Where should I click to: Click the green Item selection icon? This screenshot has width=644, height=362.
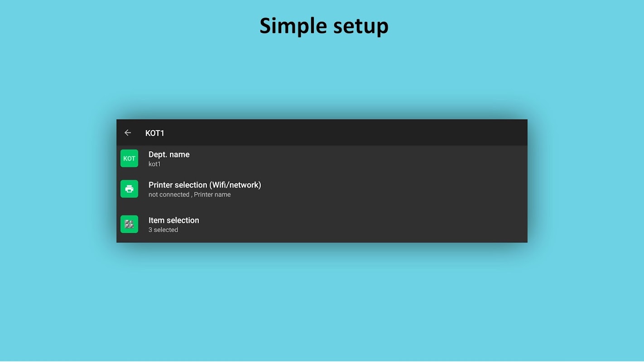click(129, 224)
